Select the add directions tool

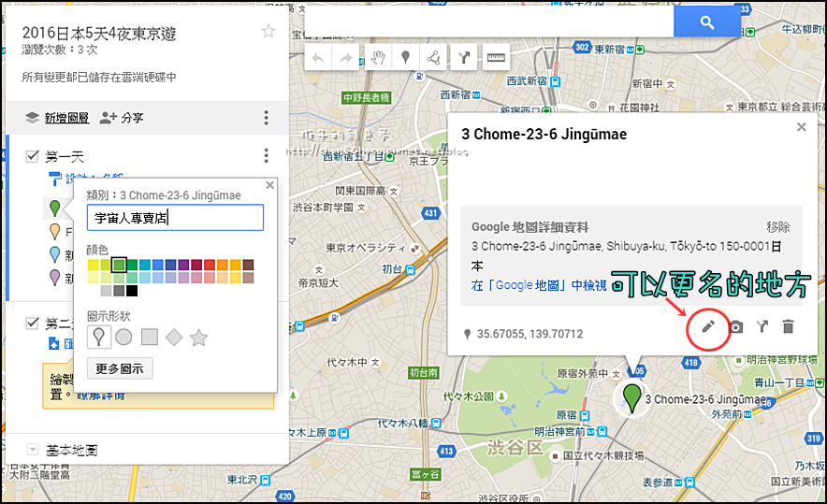[464, 57]
